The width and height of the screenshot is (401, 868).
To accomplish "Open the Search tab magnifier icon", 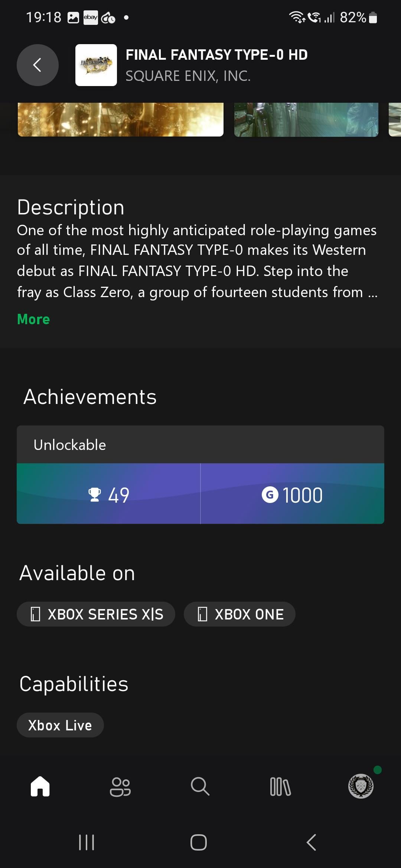I will [200, 786].
